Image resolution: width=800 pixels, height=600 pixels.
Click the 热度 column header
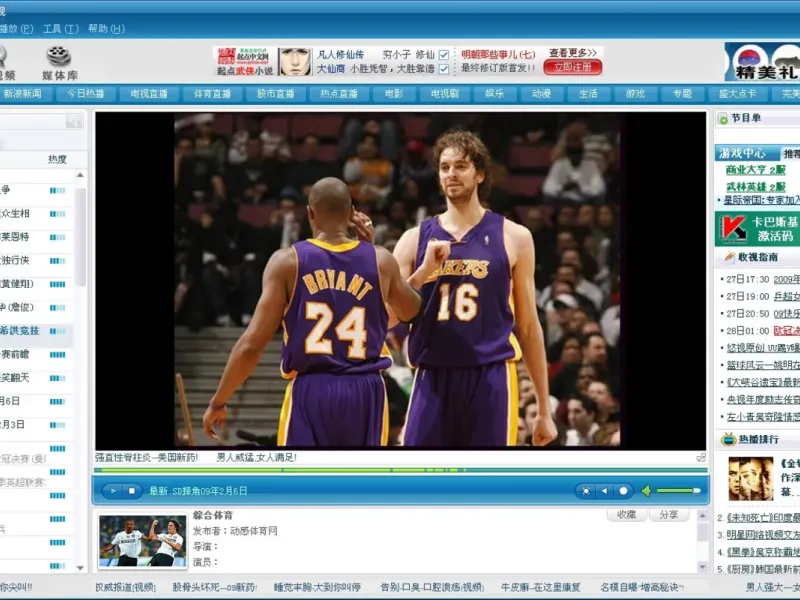(x=57, y=159)
